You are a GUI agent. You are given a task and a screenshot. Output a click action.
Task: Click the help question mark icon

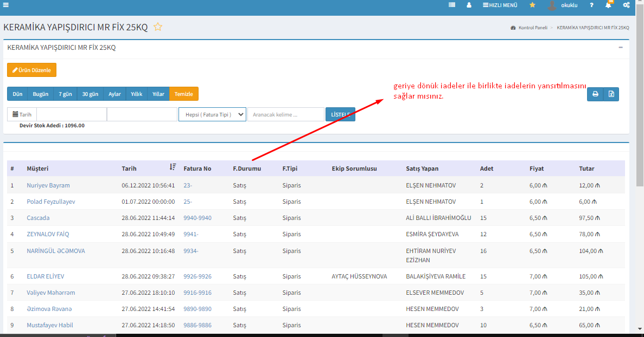tap(591, 5)
